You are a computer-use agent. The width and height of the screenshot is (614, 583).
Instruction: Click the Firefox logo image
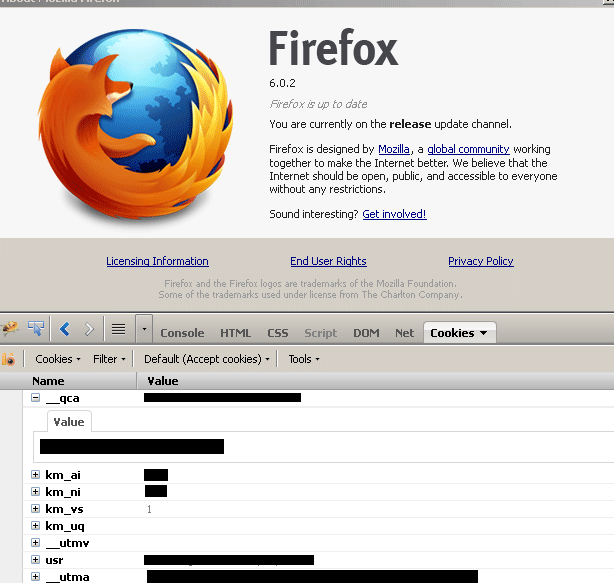[x=135, y=126]
